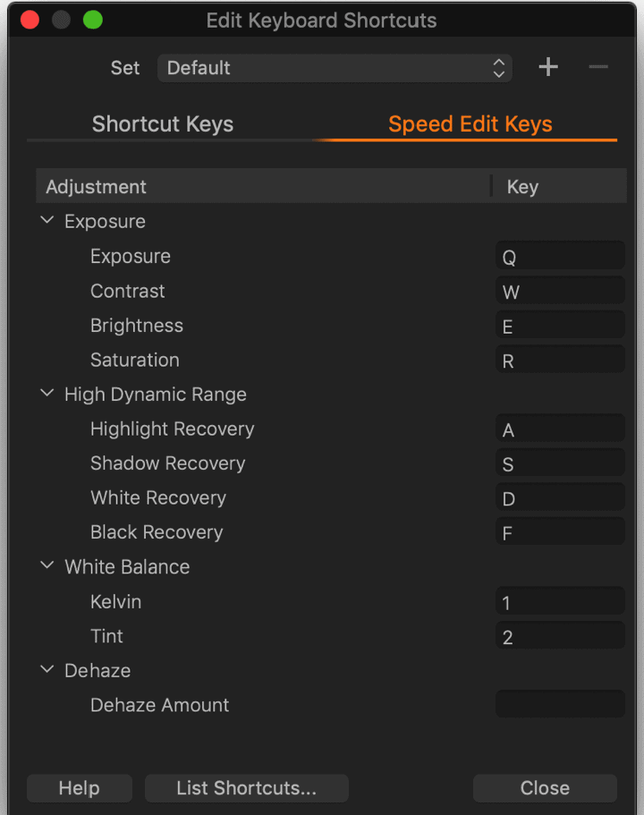The image size is (644, 815).
Task: Collapse the Exposure group chevron
Action: click(x=47, y=220)
